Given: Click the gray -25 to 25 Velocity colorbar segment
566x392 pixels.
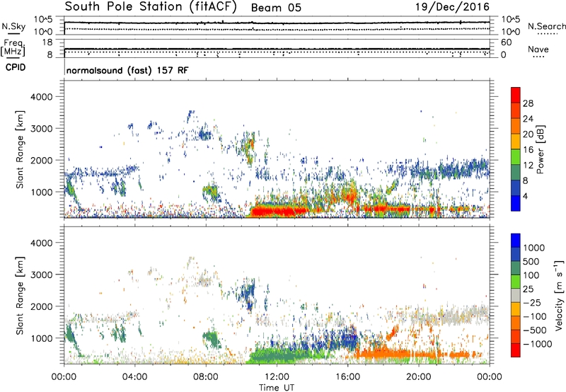Looking at the screenshot, I should coord(516,295).
